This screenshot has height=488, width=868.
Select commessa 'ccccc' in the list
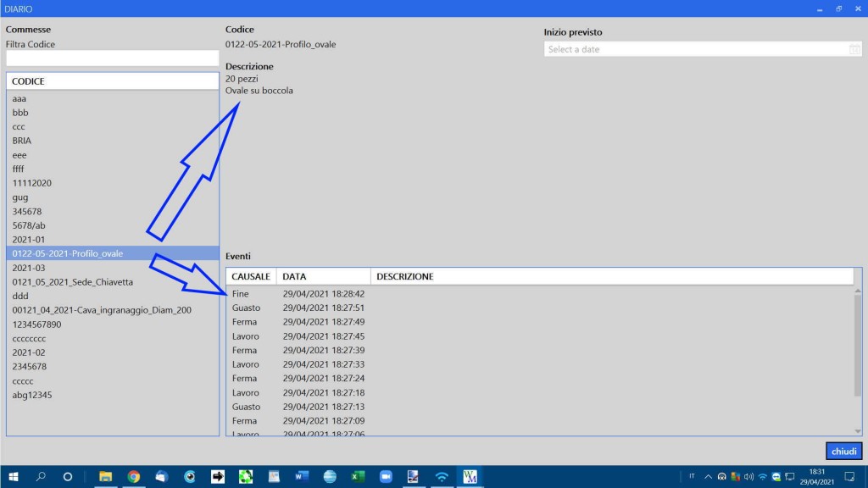[113, 380]
